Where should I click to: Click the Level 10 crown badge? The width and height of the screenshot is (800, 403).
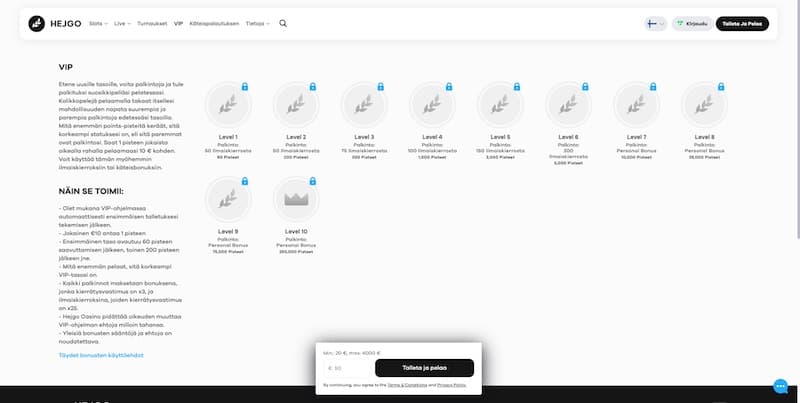tap(296, 199)
